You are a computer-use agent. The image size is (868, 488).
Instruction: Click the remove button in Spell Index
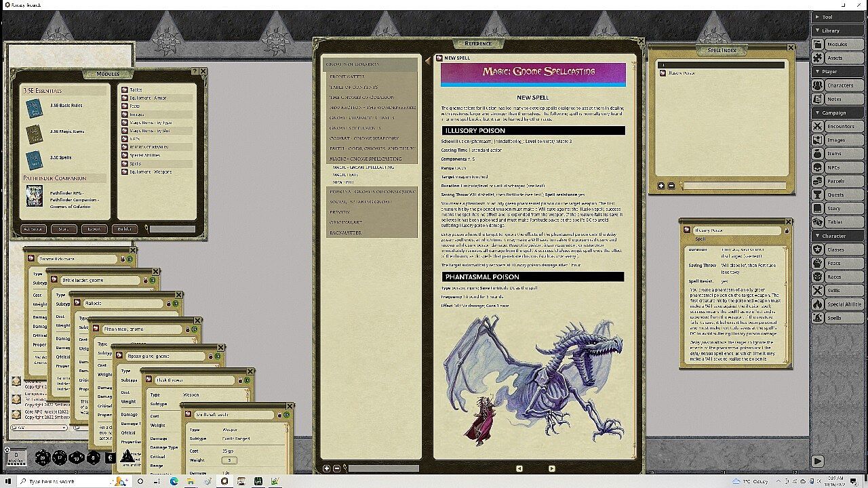tap(671, 186)
